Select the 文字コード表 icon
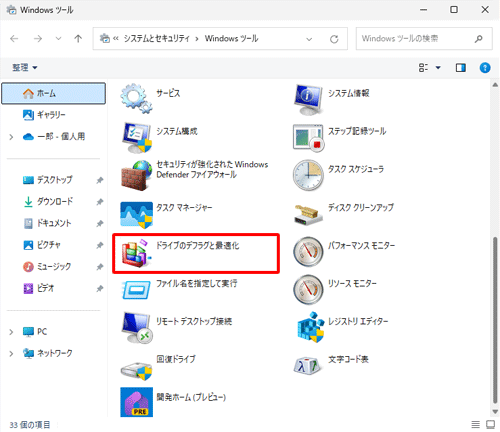 308,366
